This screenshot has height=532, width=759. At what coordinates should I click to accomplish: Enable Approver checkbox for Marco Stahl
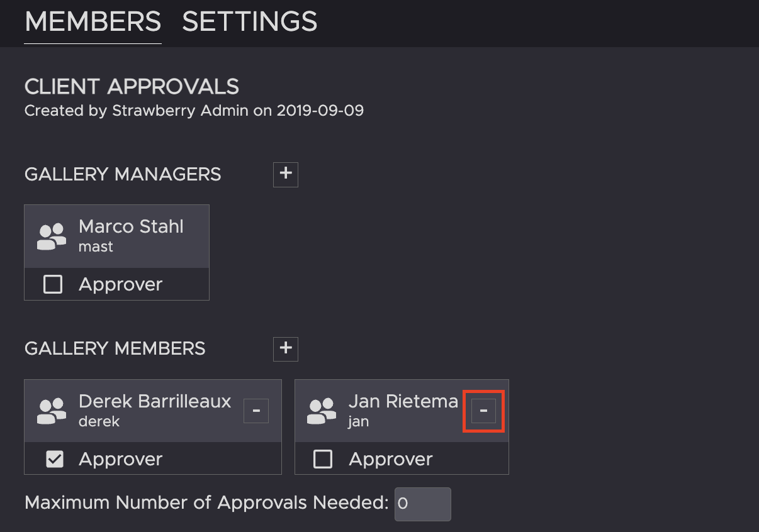(x=53, y=285)
